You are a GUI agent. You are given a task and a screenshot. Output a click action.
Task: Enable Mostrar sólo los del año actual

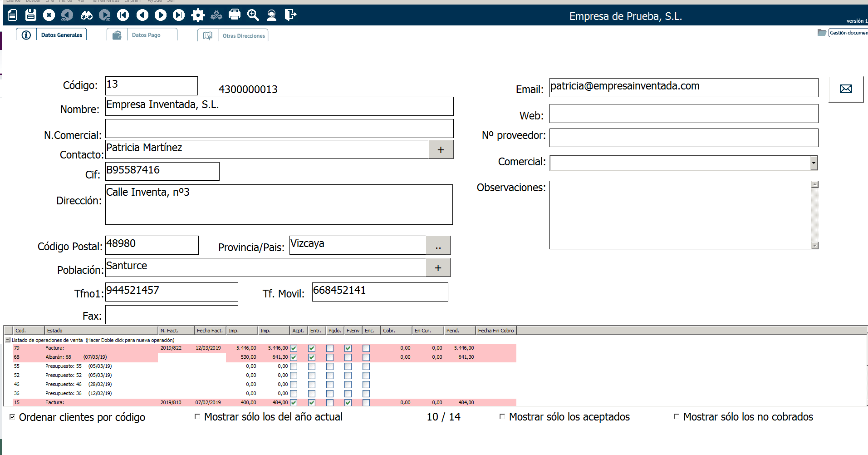197,416
